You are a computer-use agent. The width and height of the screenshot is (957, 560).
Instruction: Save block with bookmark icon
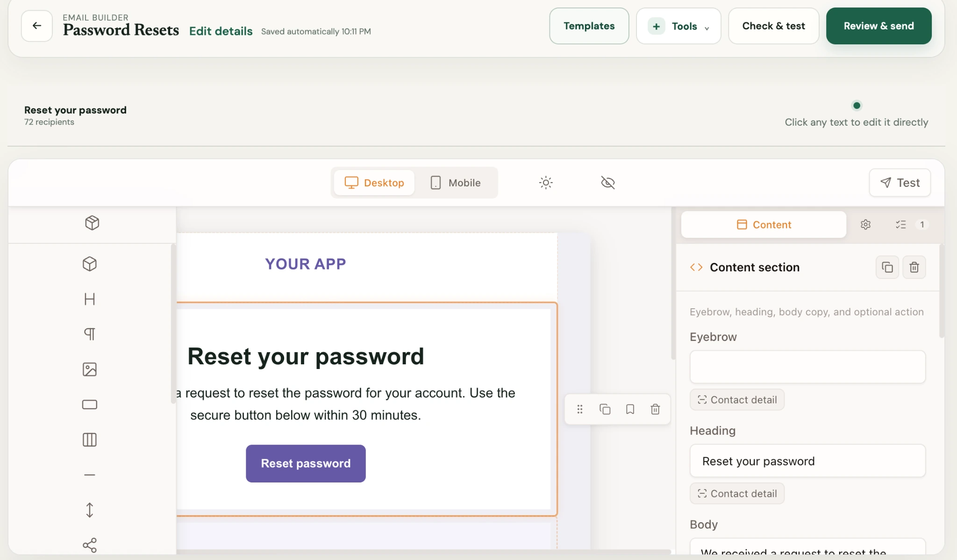coord(630,409)
